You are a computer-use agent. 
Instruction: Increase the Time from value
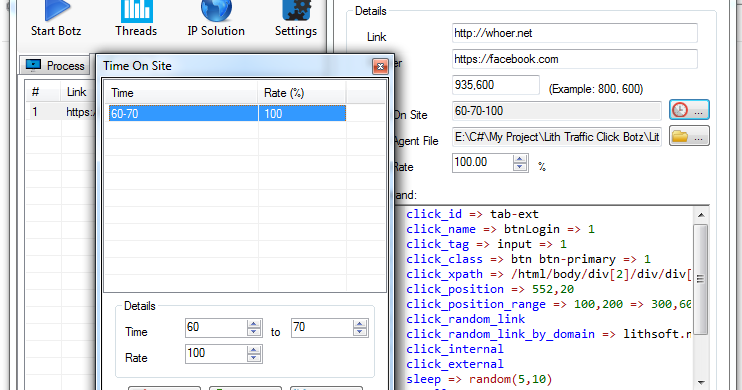coord(254,323)
